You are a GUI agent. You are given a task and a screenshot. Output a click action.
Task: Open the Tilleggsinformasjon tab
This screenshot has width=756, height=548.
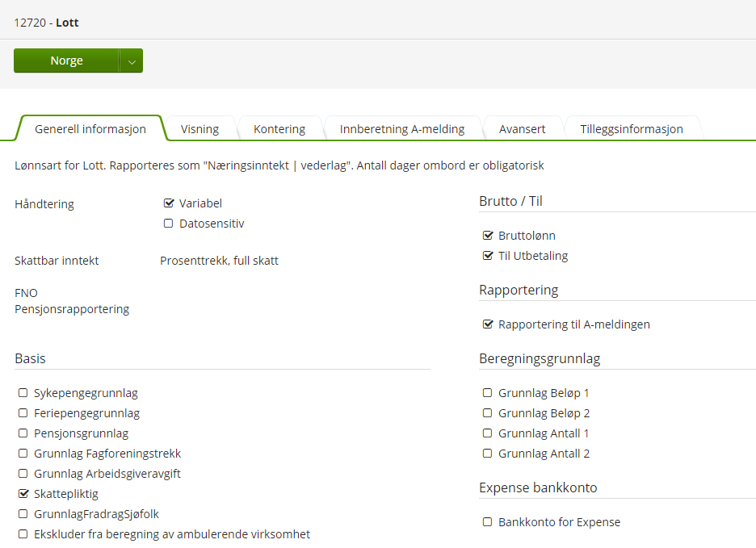pos(632,128)
